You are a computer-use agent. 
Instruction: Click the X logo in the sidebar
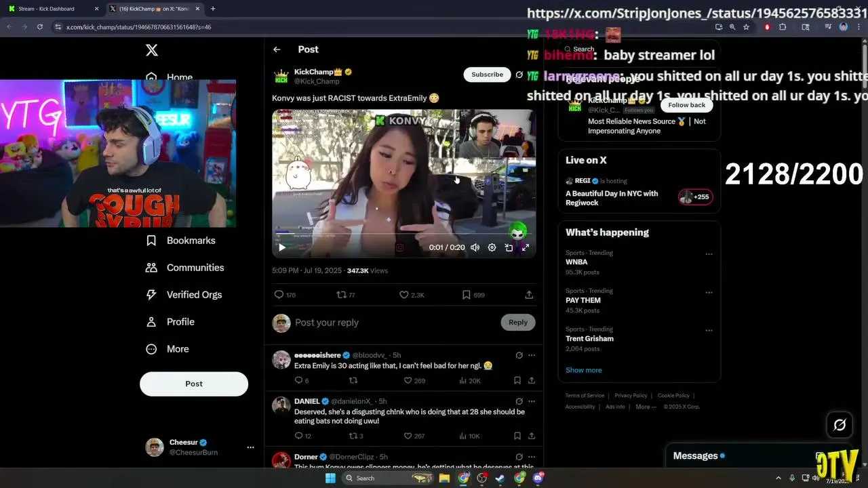coord(152,50)
